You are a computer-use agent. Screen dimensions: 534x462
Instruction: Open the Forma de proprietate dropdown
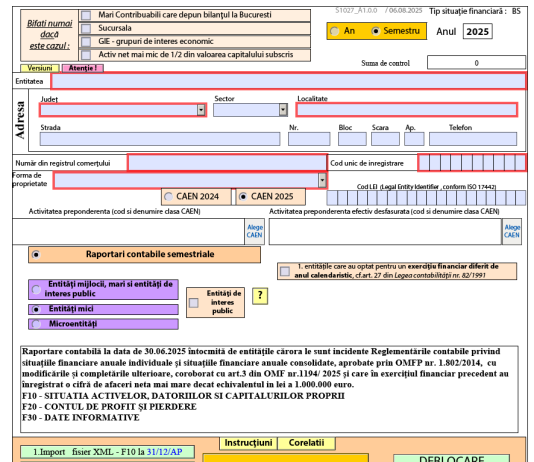tap(322, 180)
